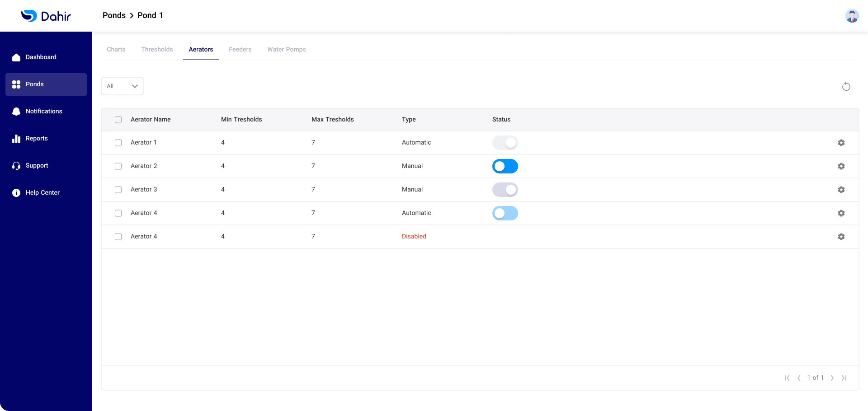The width and height of the screenshot is (868, 411).
Task: Open user profile avatar
Action: point(852,16)
